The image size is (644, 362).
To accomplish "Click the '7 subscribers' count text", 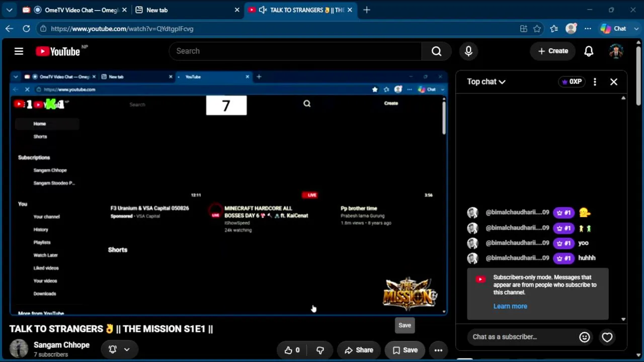I will click(x=51, y=354).
